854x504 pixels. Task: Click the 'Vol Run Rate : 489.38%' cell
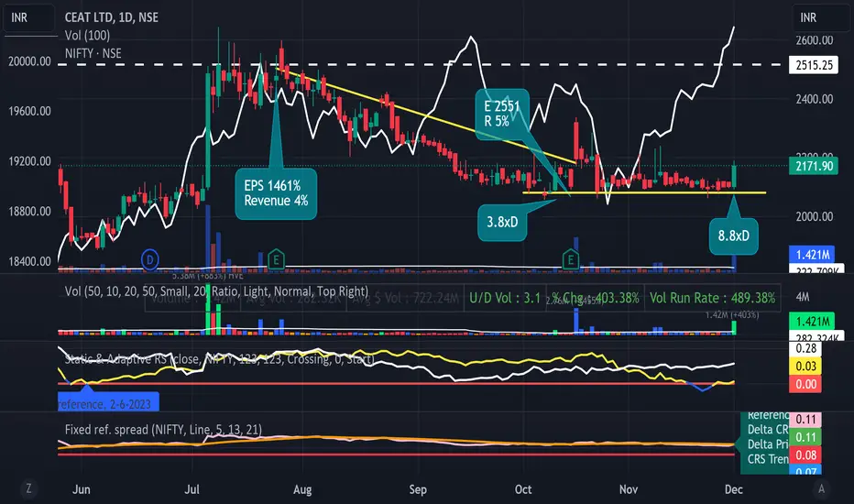tap(712, 298)
